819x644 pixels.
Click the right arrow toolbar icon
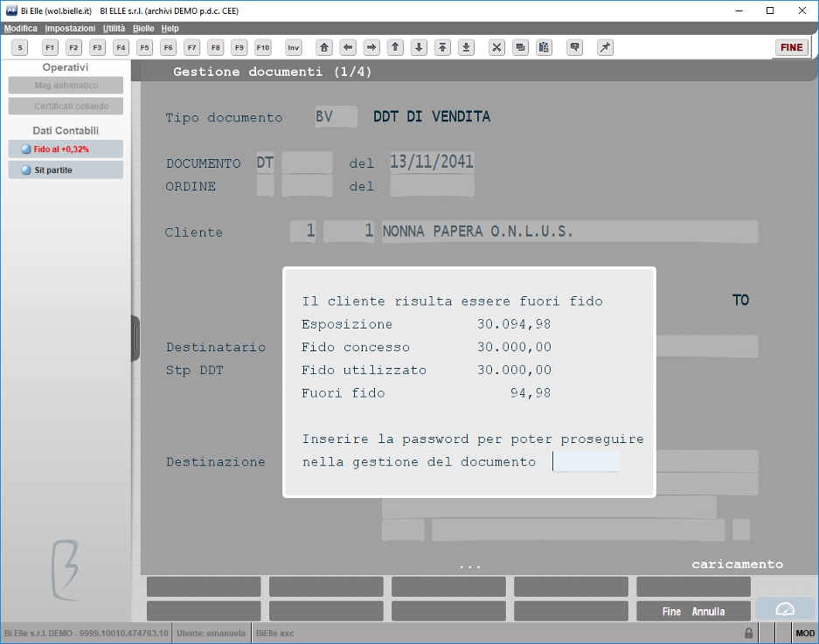[x=371, y=47]
